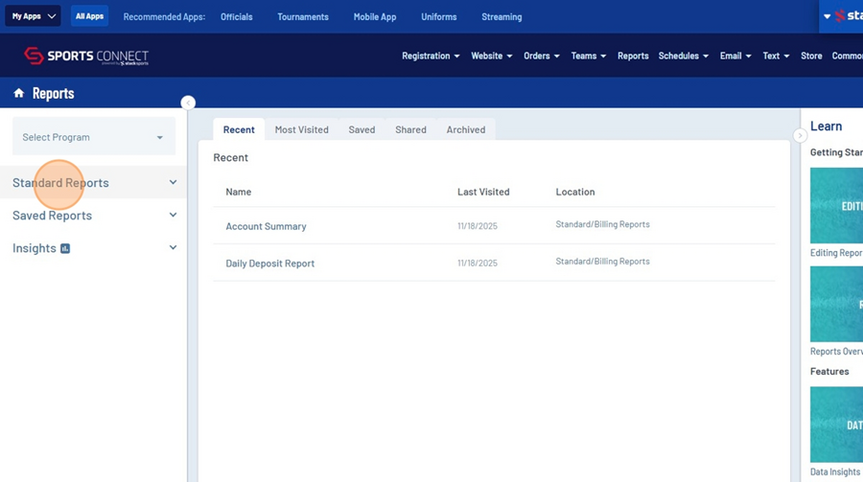Open the Editing Reports video thumbnail
Image resolution: width=863 pixels, height=482 pixels.
(x=837, y=206)
